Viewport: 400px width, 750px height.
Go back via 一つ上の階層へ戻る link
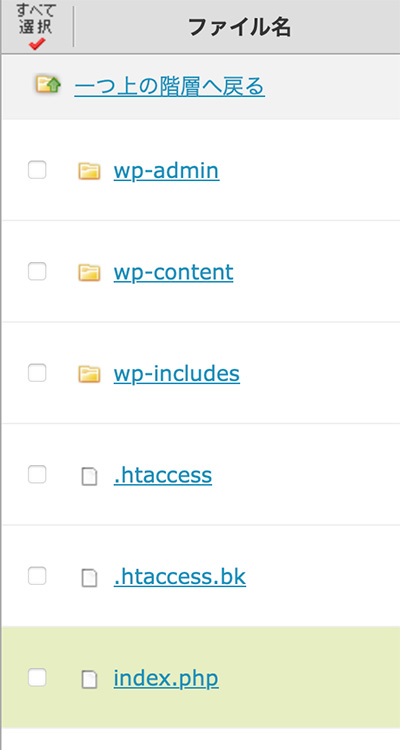(x=169, y=87)
